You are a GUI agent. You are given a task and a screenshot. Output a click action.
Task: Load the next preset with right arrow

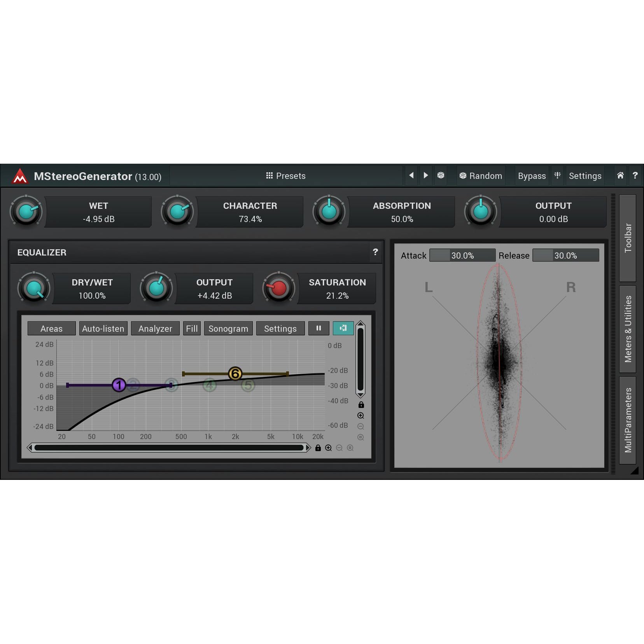pyautogui.click(x=426, y=175)
